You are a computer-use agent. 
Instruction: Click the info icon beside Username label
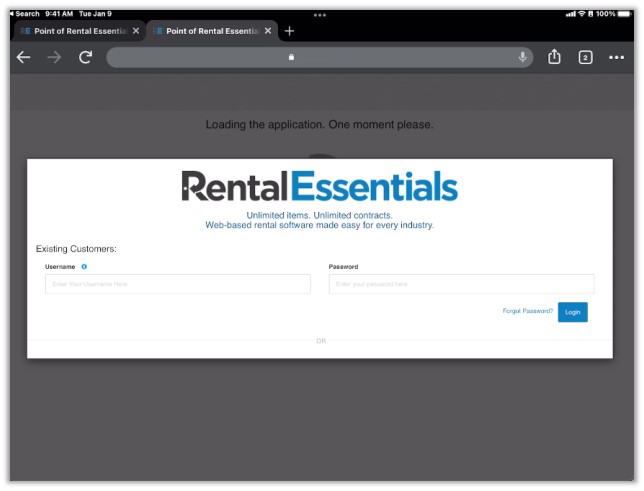tap(84, 267)
